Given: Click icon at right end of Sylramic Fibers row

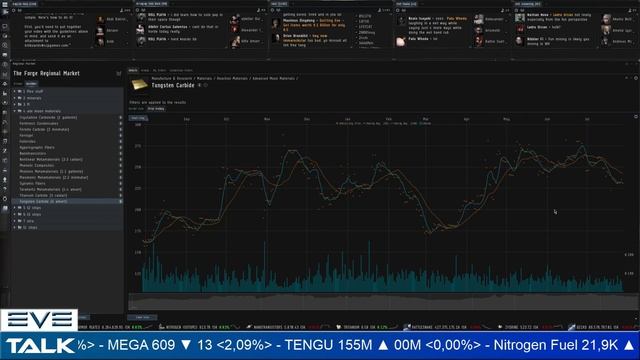Looking at the screenshot, I should point(120,183).
